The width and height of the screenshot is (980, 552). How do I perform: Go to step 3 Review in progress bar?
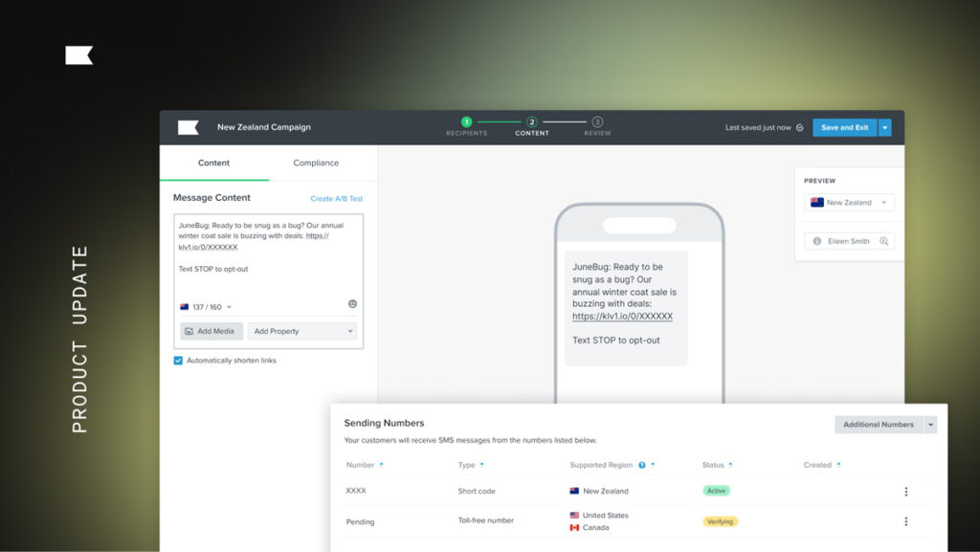coord(597,122)
